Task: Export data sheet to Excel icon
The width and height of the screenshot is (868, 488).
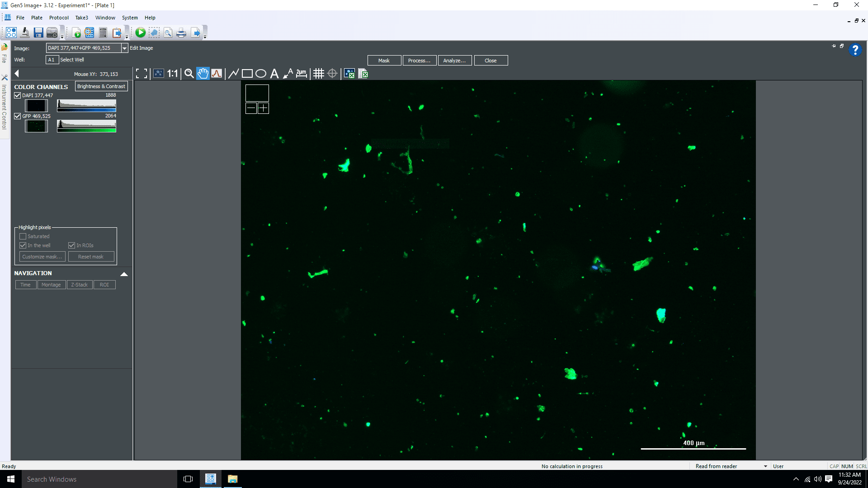Action: click(x=363, y=74)
